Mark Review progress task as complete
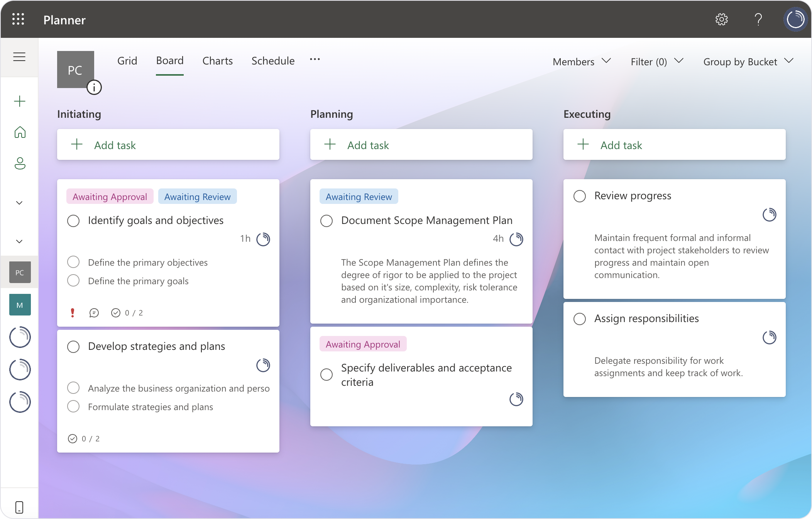 (x=580, y=196)
